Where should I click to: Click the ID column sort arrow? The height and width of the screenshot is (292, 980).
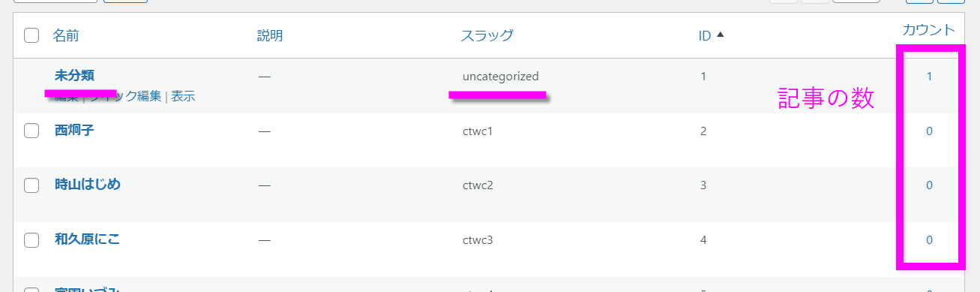point(721,35)
